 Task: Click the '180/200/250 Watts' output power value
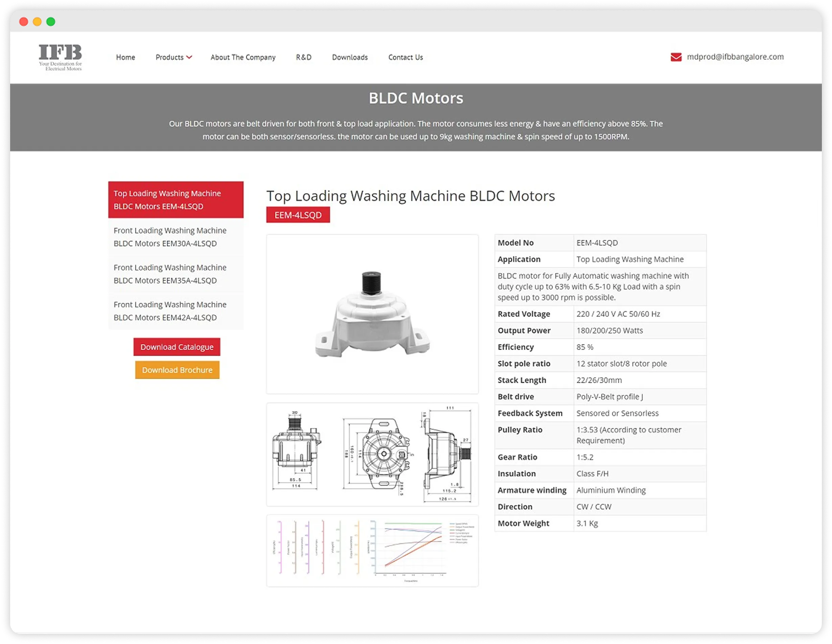click(609, 330)
